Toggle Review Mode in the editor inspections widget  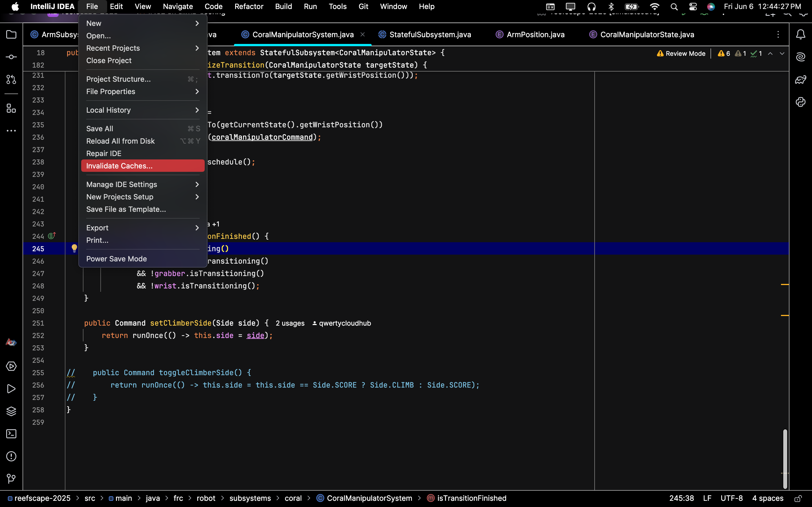coord(681,54)
